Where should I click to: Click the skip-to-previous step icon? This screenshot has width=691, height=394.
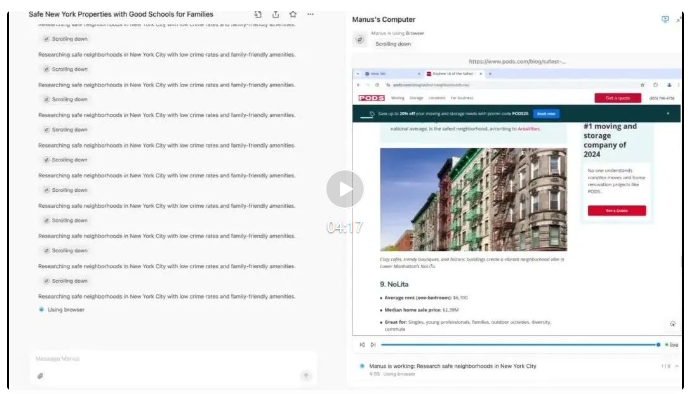(x=362, y=345)
